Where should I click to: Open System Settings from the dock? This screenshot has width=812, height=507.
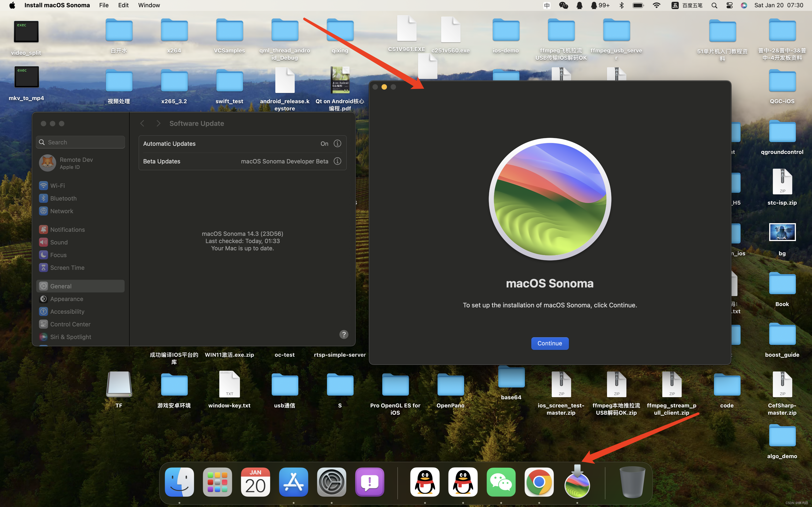coord(331,482)
